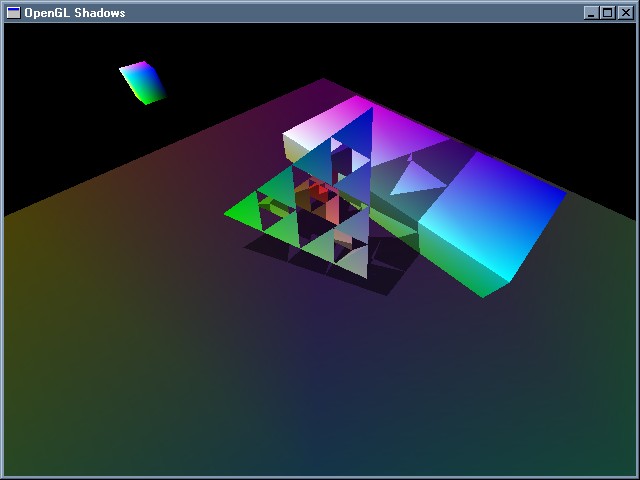Close the OpenGL Shadows window
Viewport: 640px width, 480px height.
click(x=624, y=12)
